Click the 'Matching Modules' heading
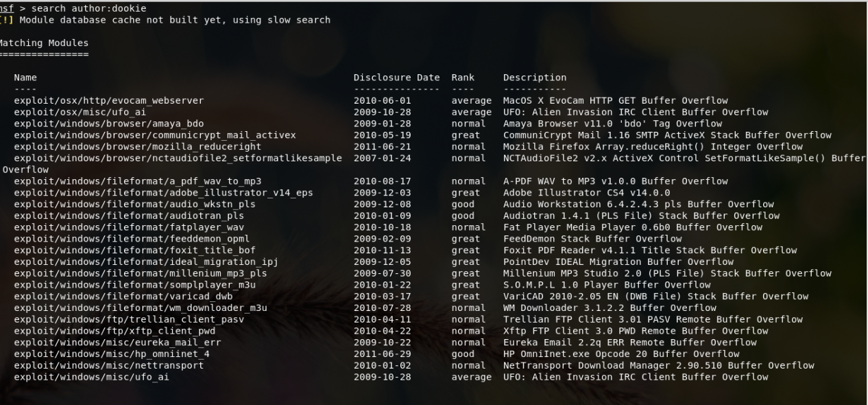The width and height of the screenshot is (868, 405). click(44, 43)
